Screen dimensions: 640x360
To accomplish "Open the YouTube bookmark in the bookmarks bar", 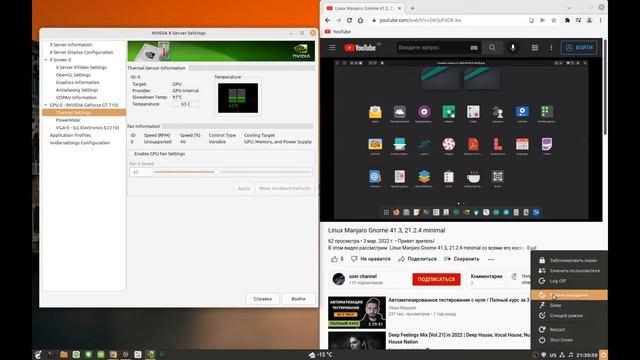I will [338, 31].
